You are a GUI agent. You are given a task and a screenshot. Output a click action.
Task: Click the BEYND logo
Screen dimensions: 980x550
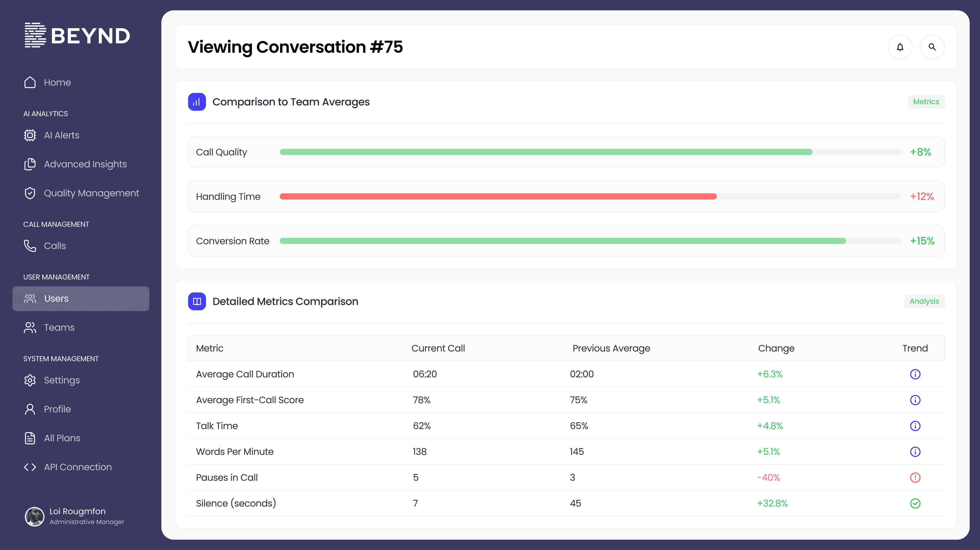coord(77,35)
